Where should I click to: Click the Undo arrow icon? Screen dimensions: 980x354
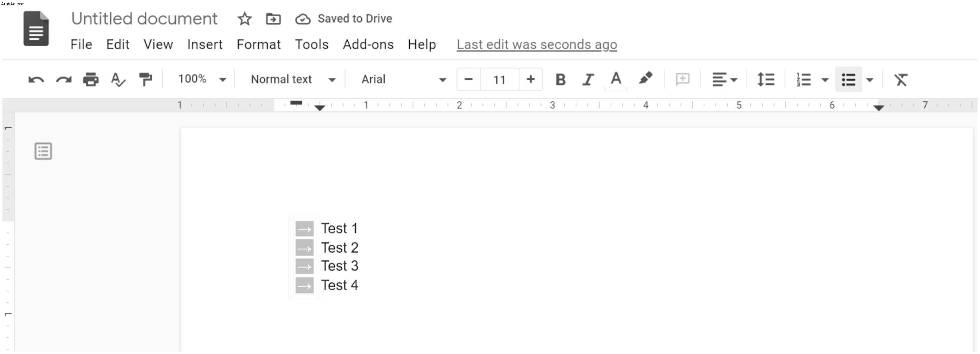pyautogui.click(x=36, y=80)
